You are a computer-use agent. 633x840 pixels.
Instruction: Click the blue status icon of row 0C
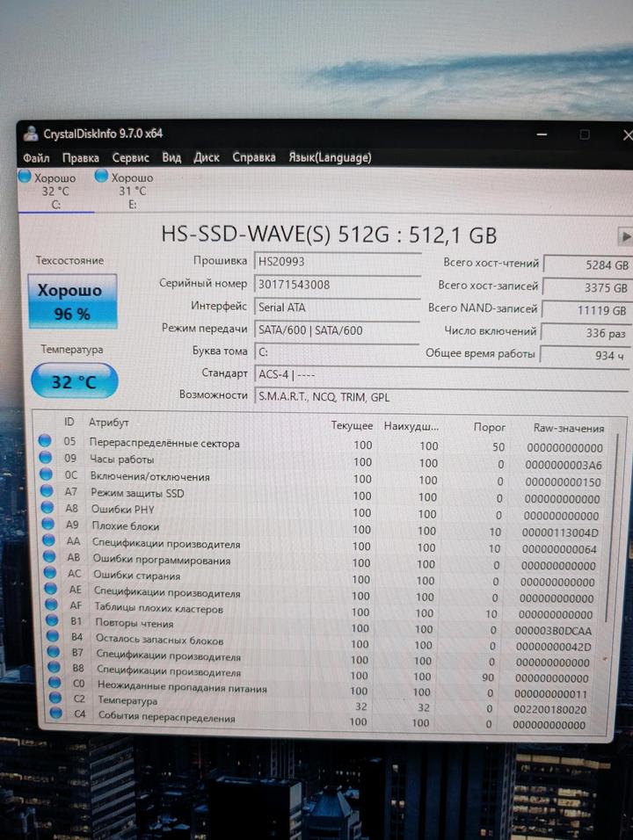click(x=46, y=474)
